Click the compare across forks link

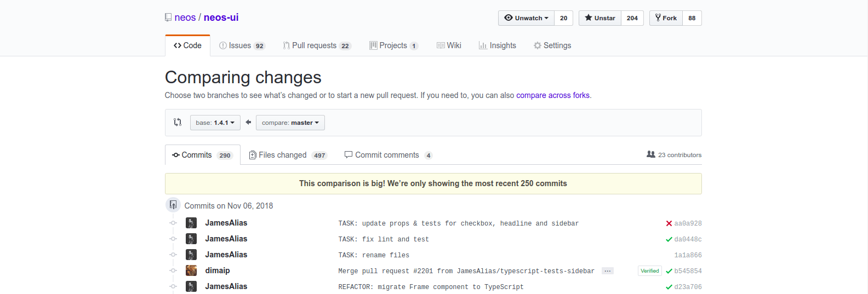(552, 95)
